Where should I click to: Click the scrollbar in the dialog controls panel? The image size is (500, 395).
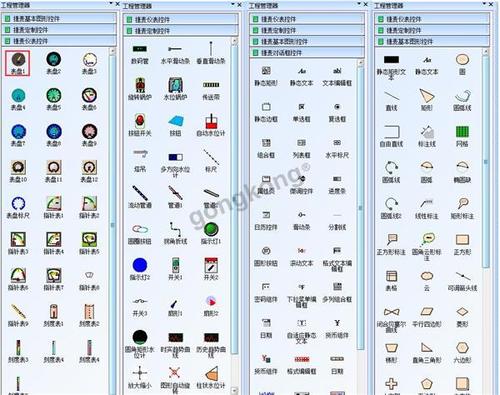point(360,208)
